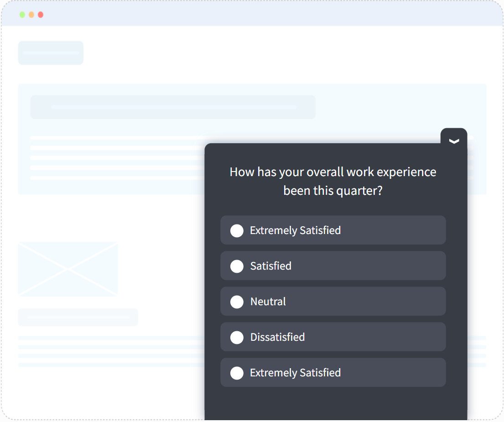Mark the Neutral response

click(x=237, y=302)
